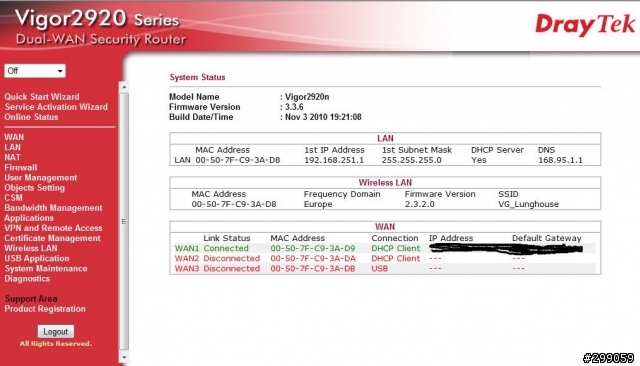Click WAN2 Disconnected link status
This screenshot has height=366, width=640.
[231, 258]
